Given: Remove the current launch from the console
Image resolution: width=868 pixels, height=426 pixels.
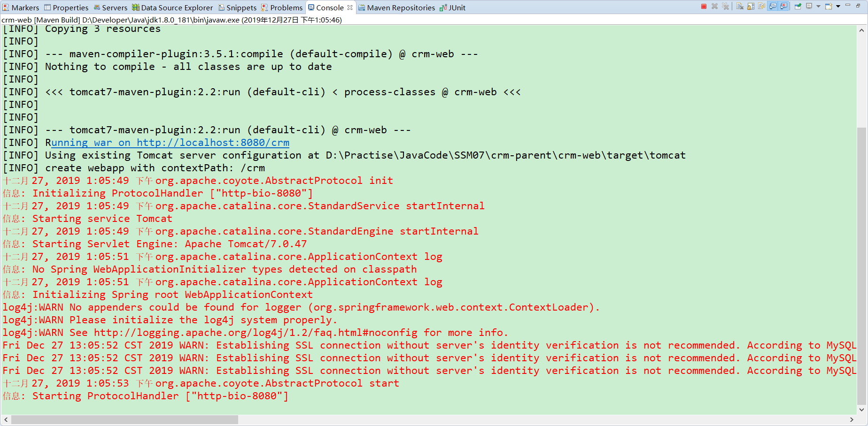Looking at the screenshot, I should pyautogui.click(x=714, y=6).
